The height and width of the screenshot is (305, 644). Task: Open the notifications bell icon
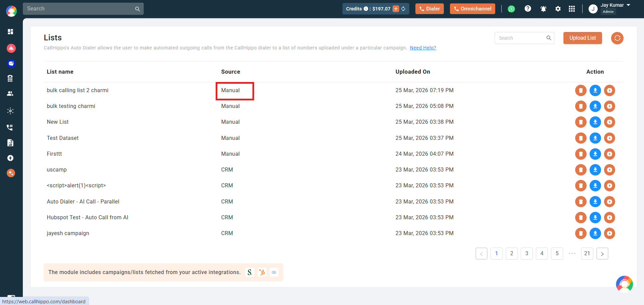tap(543, 9)
